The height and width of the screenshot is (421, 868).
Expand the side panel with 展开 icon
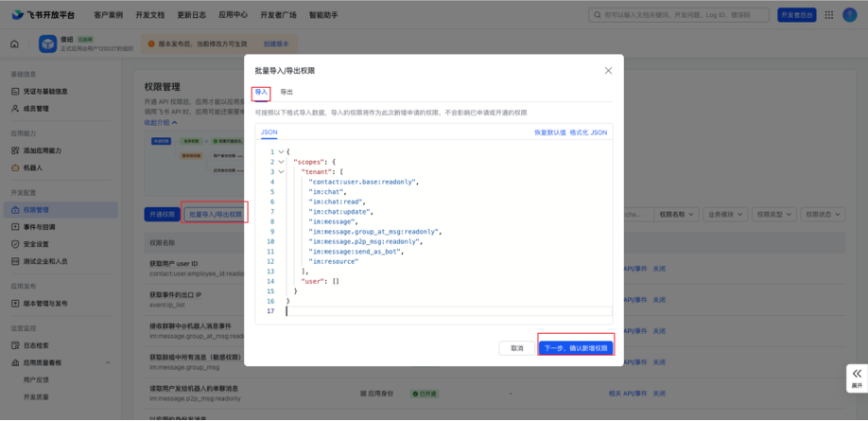click(857, 378)
